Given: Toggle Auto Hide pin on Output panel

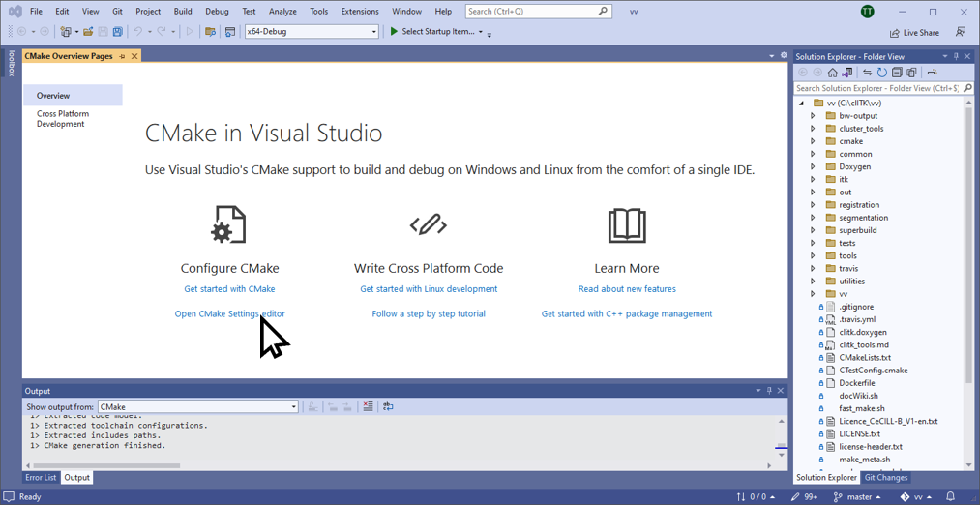Looking at the screenshot, I should tap(769, 391).
